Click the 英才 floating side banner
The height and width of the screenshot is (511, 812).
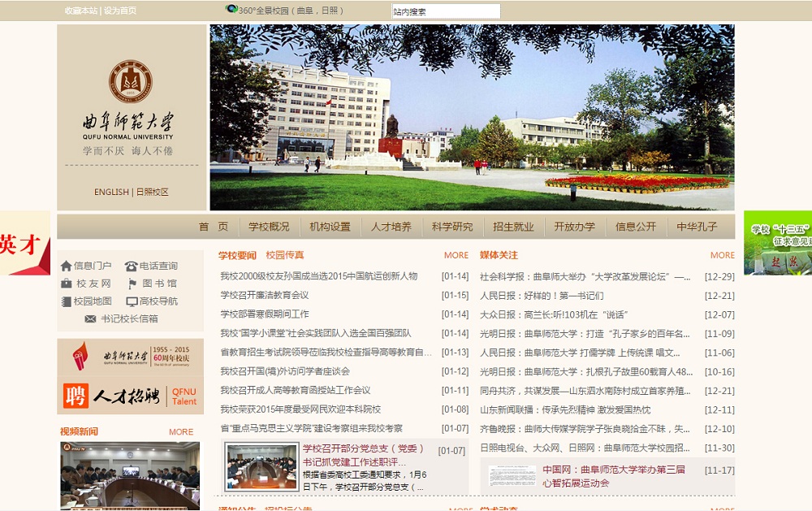point(25,243)
